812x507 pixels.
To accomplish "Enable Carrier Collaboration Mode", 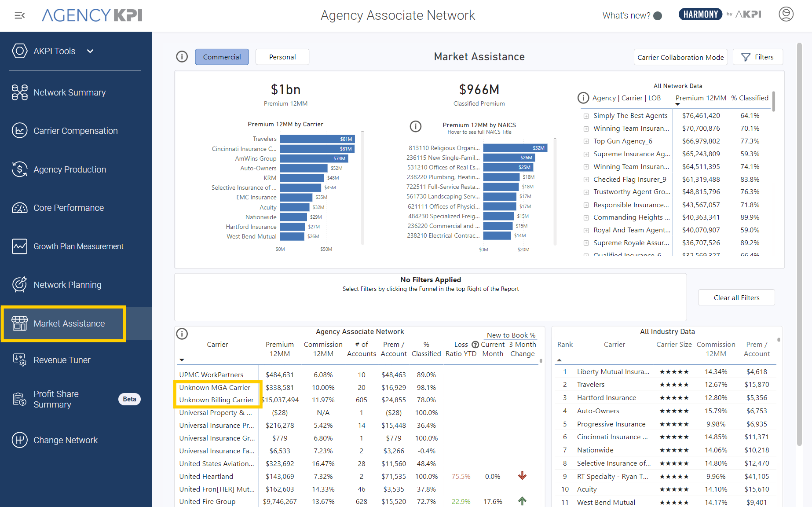I will (680, 57).
